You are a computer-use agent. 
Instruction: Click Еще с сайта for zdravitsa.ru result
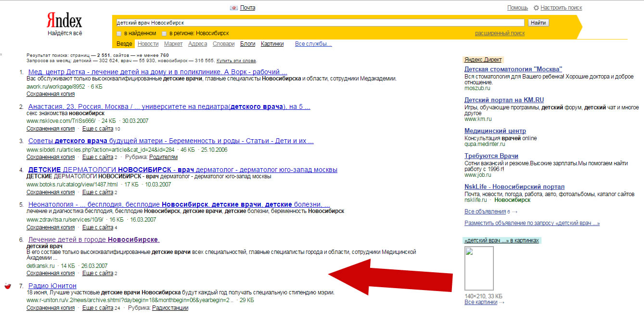click(x=98, y=227)
